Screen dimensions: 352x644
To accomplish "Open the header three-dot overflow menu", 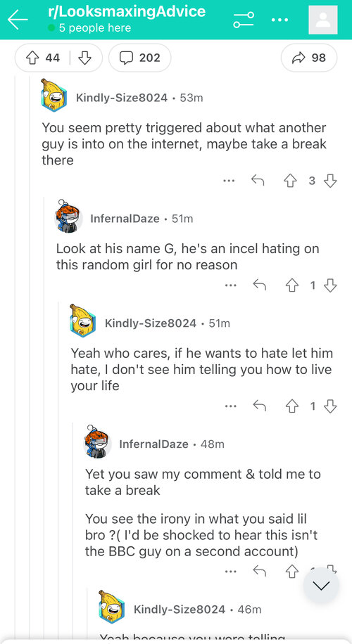I will pos(279,20).
